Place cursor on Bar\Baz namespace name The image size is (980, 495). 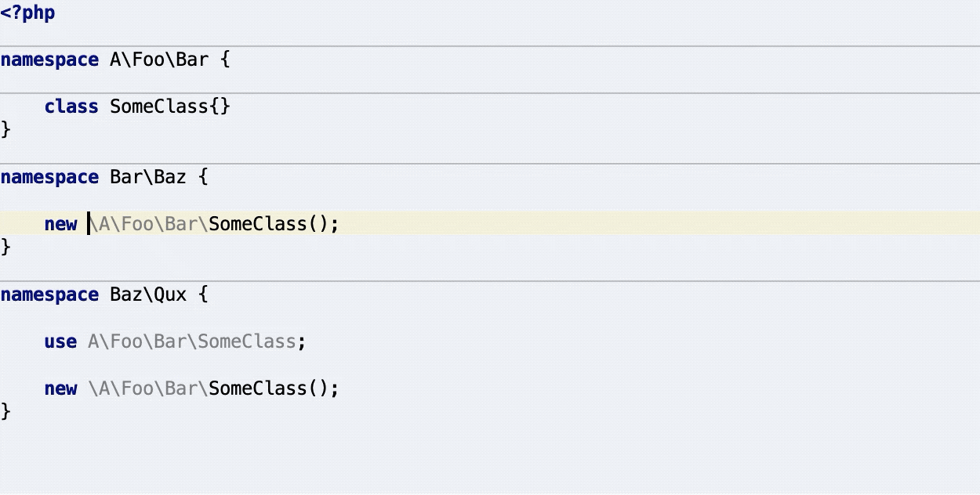(148, 178)
